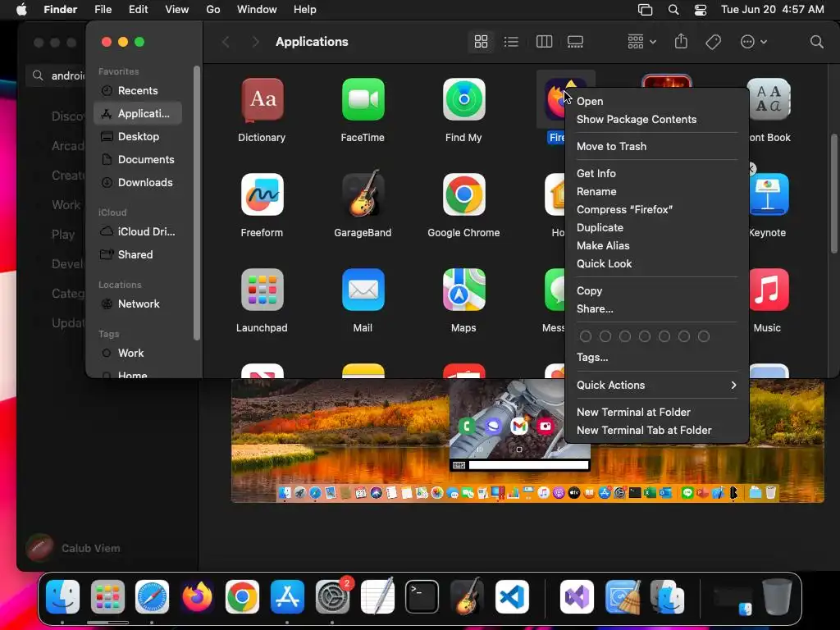The image size is (840, 630).
Task: Select the Work tag in sidebar
Action: (138, 353)
